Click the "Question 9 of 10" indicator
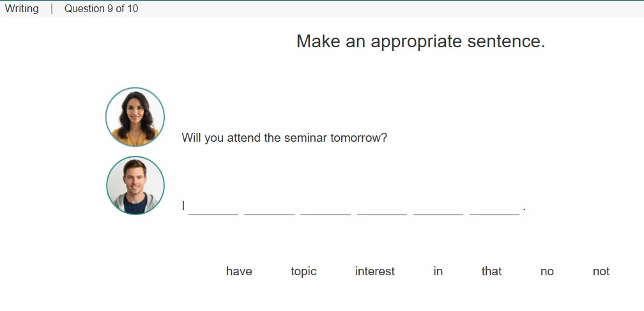644x311 pixels. (x=101, y=8)
